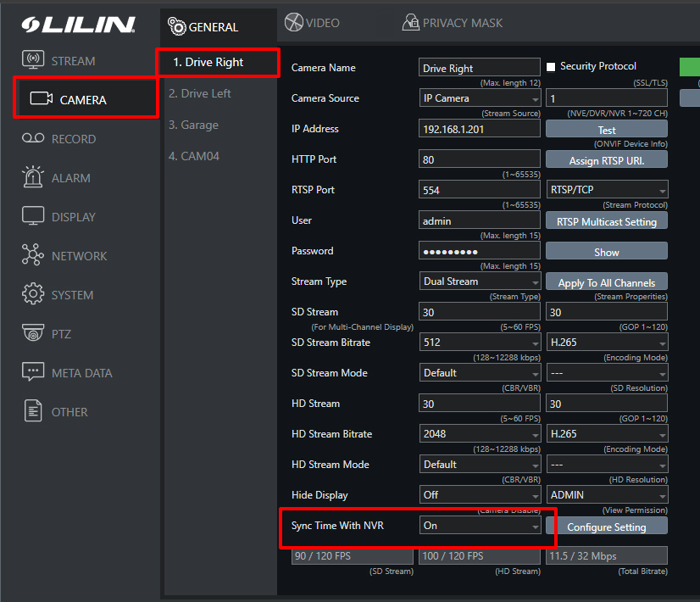700x602 pixels.
Task: Select Garage camera in channel list
Action: (193, 125)
